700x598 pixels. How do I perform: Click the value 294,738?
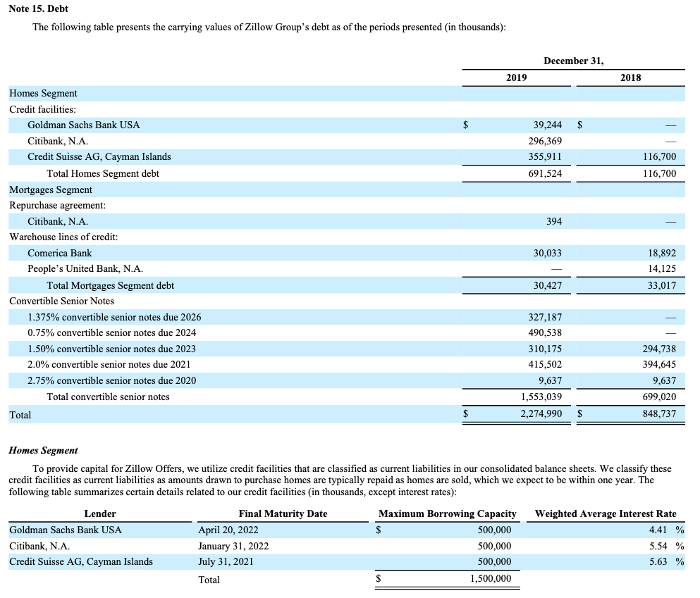click(x=659, y=349)
